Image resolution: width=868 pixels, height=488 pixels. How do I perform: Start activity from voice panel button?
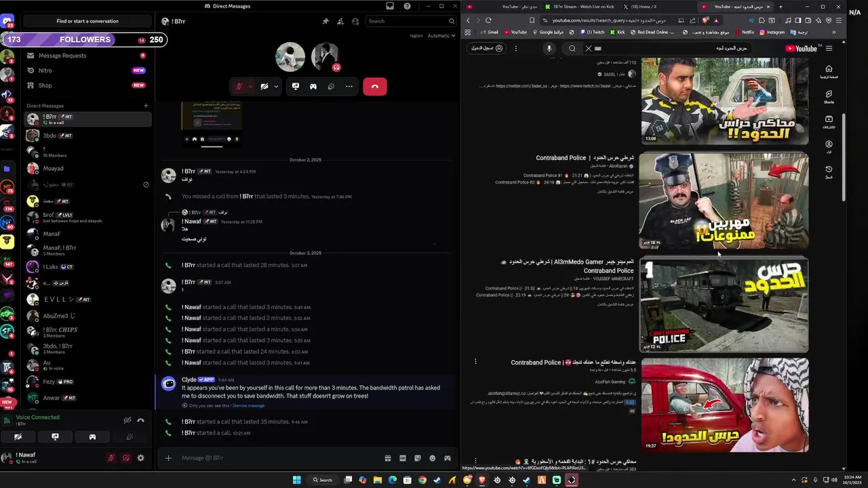pos(92,437)
